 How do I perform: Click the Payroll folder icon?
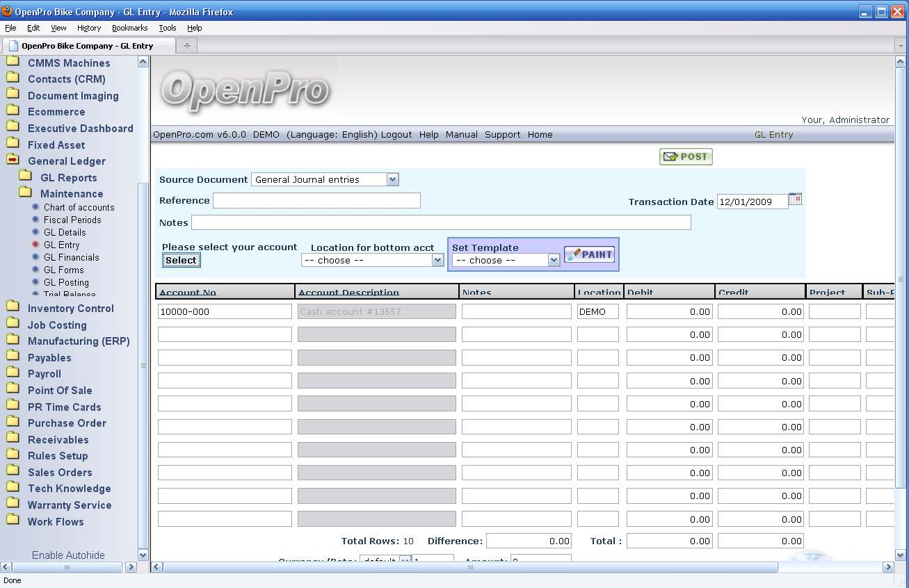click(13, 373)
